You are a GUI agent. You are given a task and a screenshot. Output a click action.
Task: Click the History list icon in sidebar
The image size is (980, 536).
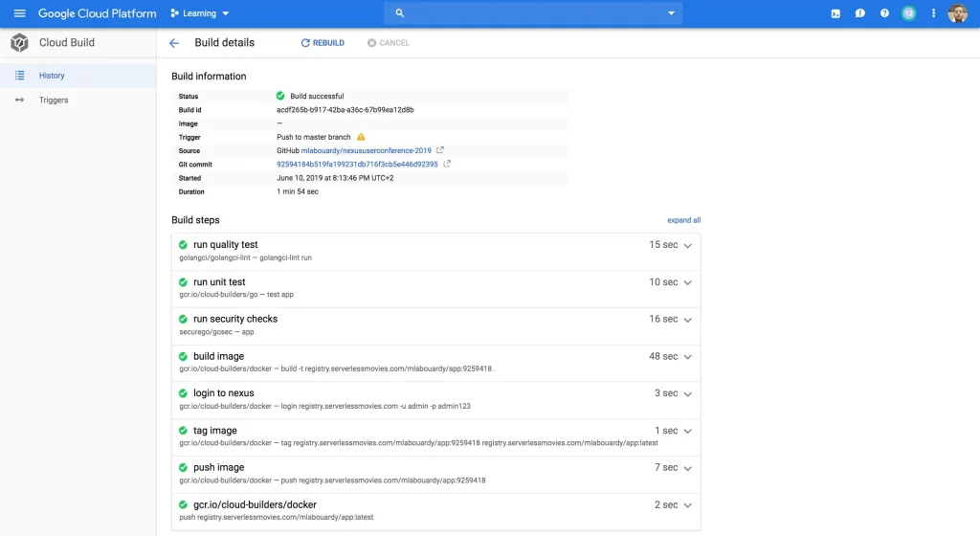click(19, 76)
